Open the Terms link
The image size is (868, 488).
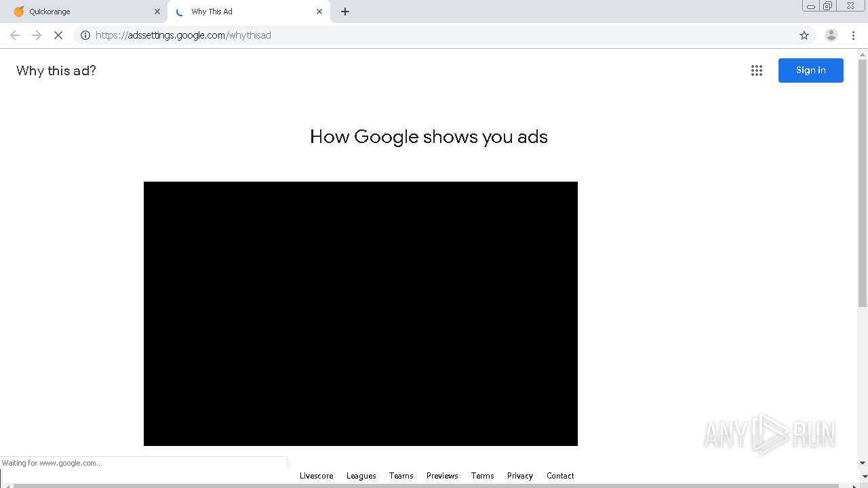pos(483,476)
